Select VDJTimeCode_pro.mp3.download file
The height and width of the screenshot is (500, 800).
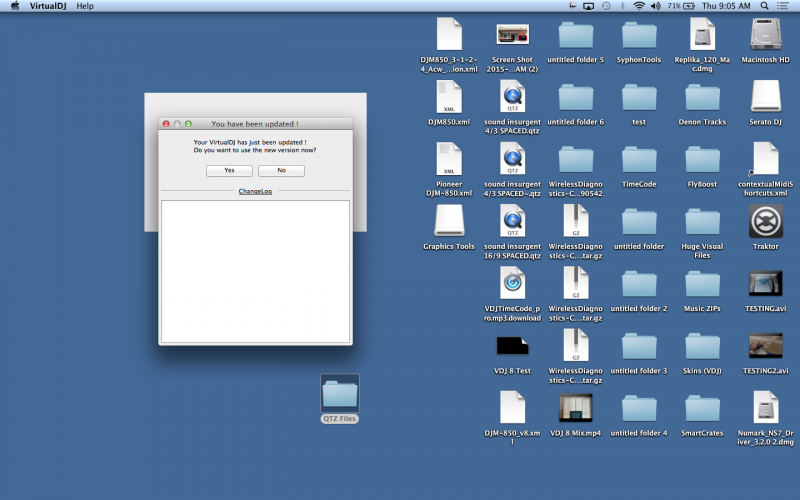(x=512, y=283)
